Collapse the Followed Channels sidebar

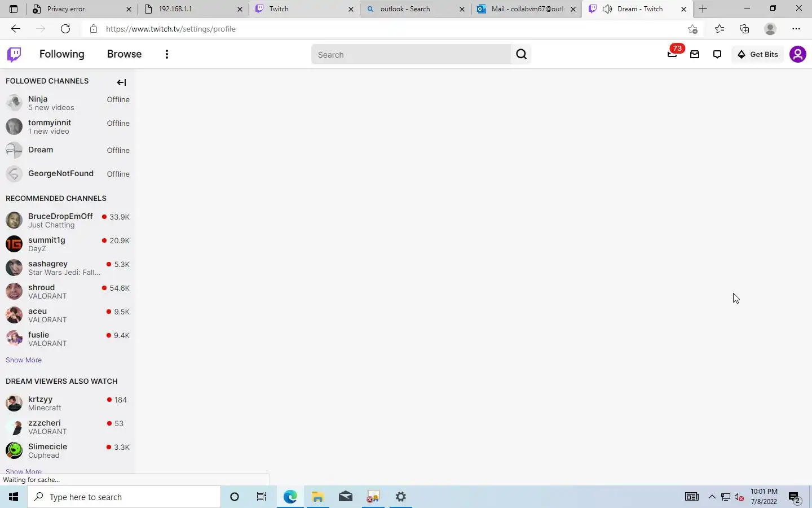coord(121,82)
